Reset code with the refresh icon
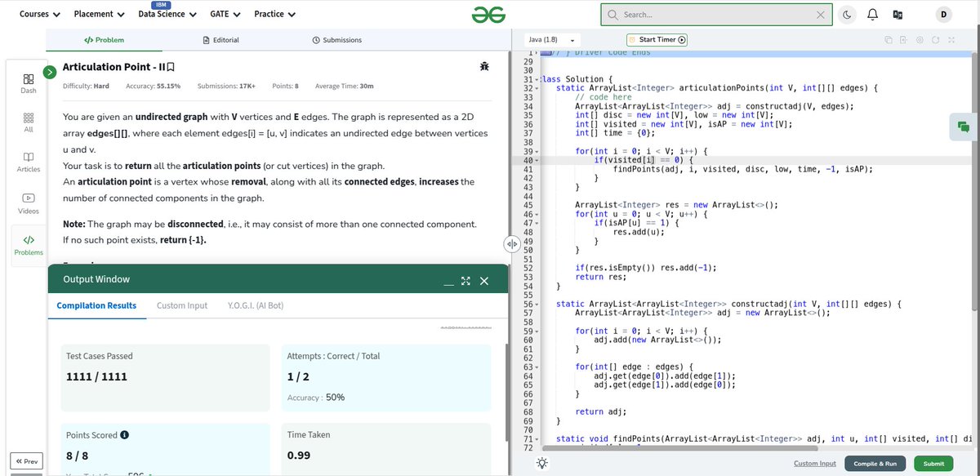The height and width of the screenshot is (476, 980). pyautogui.click(x=935, y=39)
